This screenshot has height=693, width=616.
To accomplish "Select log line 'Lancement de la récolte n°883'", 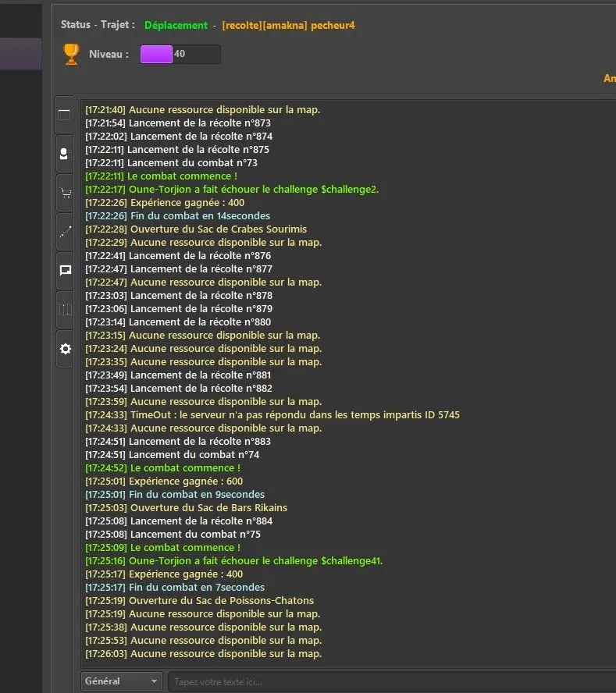I will click(178, 441).
